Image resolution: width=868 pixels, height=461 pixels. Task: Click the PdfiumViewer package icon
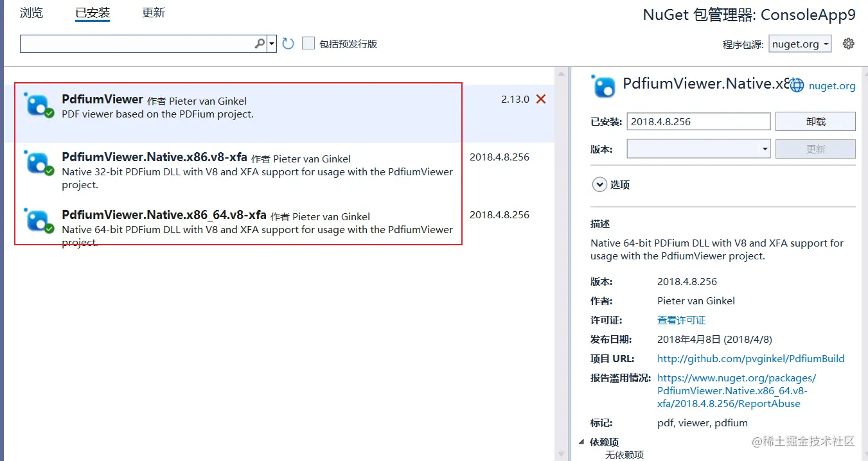(39, 105)
